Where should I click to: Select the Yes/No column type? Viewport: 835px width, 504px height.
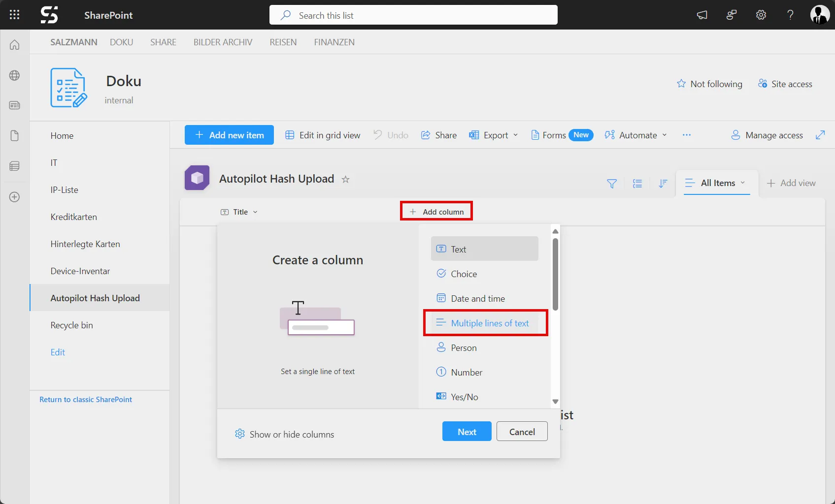(485, 397)
